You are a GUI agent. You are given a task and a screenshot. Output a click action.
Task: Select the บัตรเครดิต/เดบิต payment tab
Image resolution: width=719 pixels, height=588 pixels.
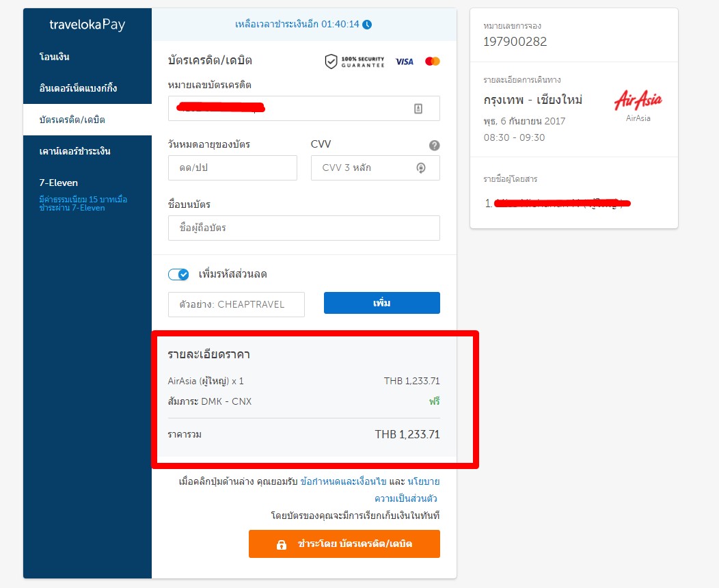[87, 120]
